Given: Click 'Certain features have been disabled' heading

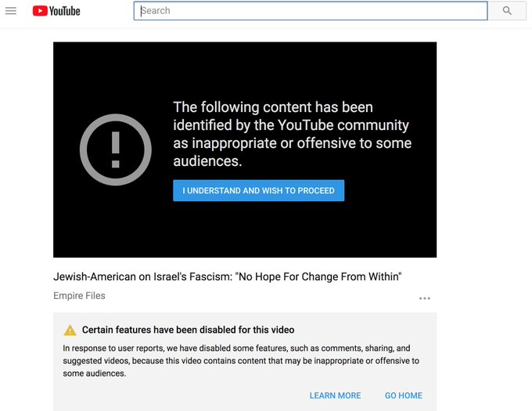Looking at the screenshot, I should 188,330.
